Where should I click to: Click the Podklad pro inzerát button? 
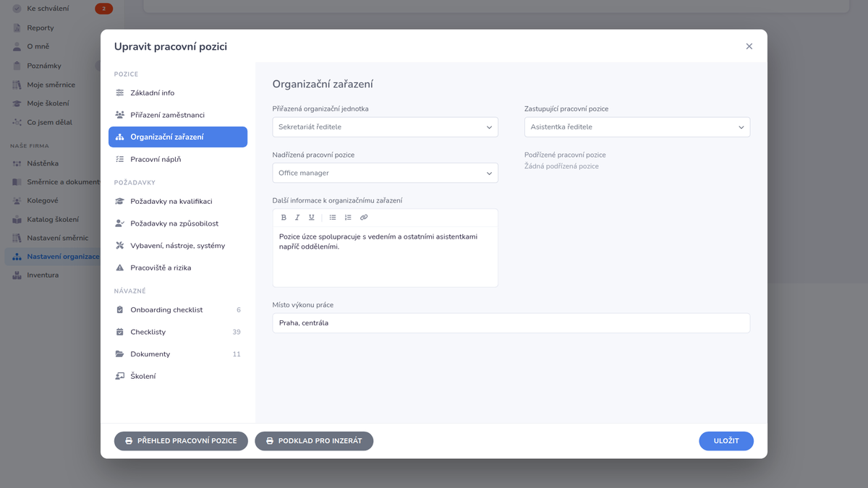coord(314,441)
